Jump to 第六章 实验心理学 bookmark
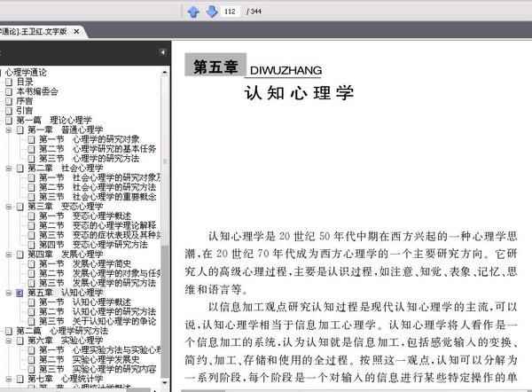This screenshot has height=392, width=532. (x=65, y=341)
